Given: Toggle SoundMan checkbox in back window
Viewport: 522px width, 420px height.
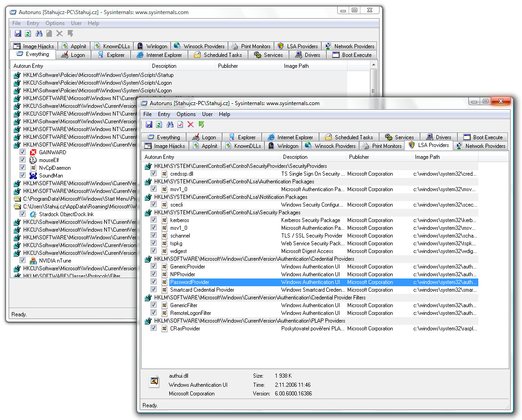Looking at the screenshot, I should [22, 175].
